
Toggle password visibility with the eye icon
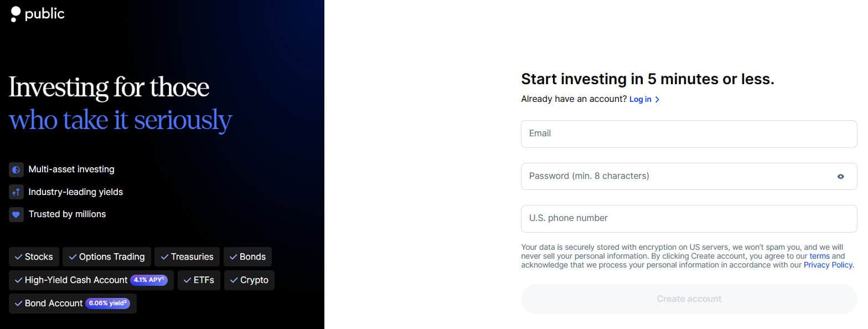click(x=841, y=176)
